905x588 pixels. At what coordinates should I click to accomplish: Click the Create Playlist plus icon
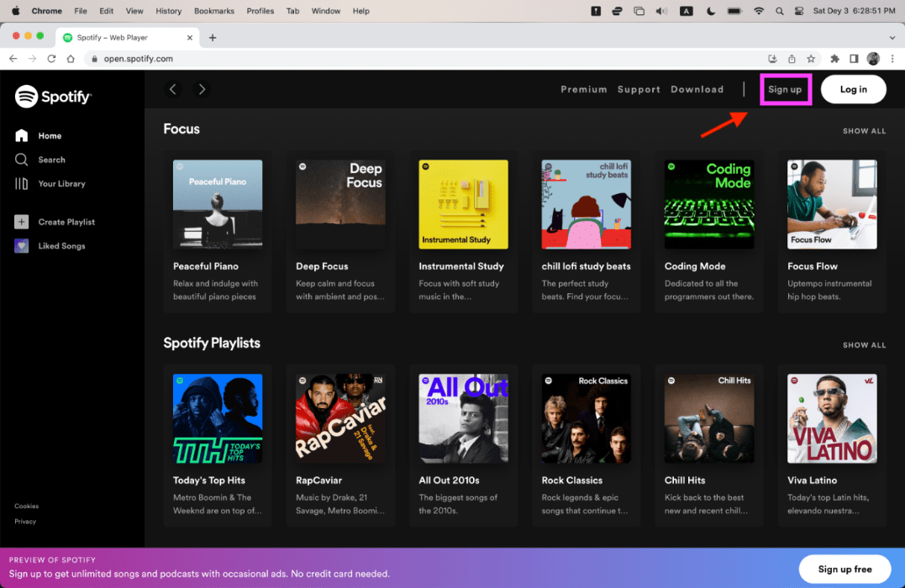tap(21, 222)
